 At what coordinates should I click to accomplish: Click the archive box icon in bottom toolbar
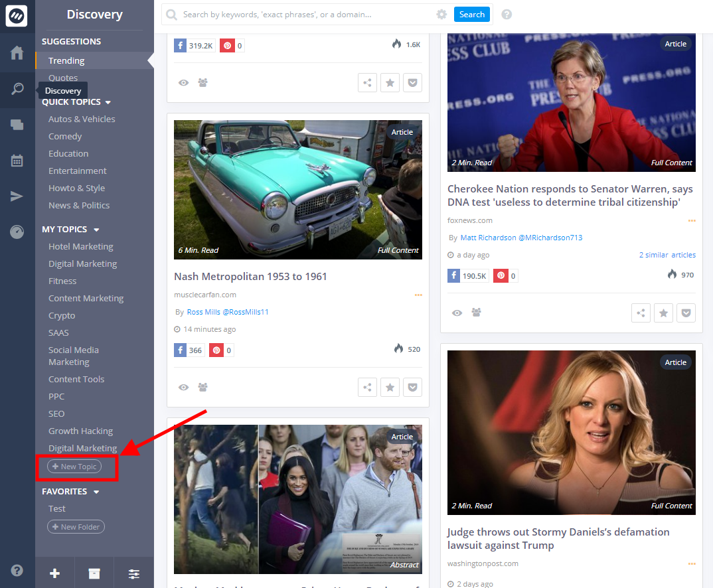point(94,573)
